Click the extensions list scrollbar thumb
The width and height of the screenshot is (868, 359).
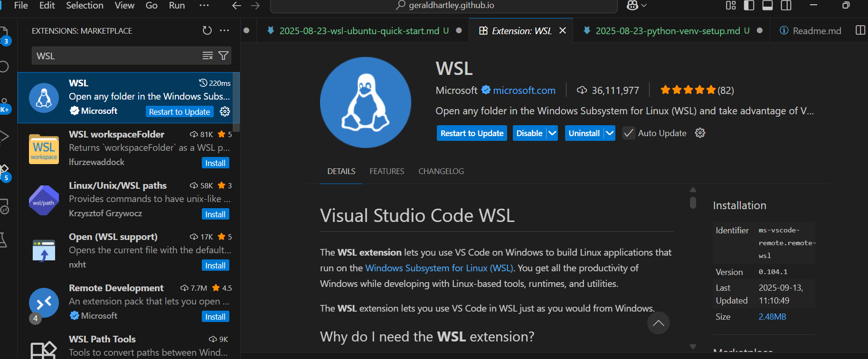pyautogui.click(x=236, y=102)
